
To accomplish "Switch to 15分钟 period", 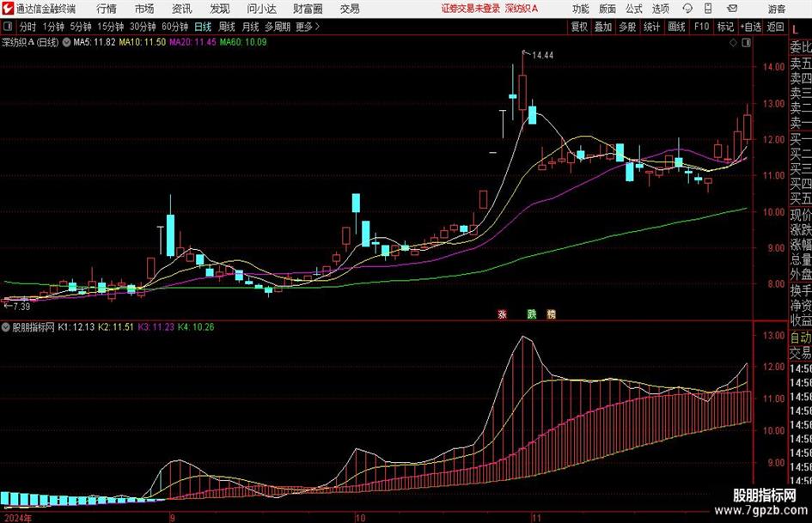I will (x=110, y=27).
